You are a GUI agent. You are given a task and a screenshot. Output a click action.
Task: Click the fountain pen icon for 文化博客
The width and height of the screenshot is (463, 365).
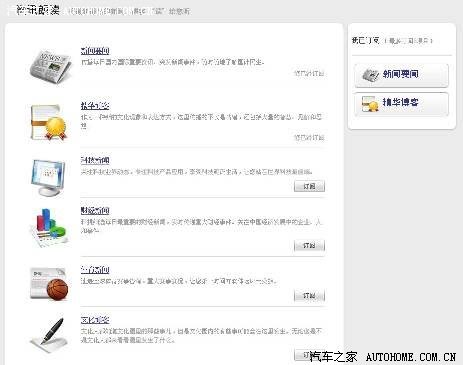click(x=49, y=335)
